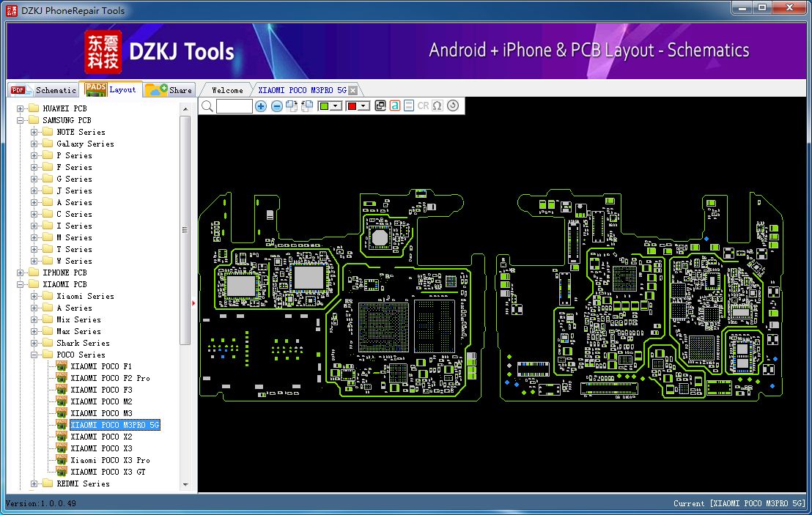Expand the IPHONE PCB tree node
The image size is (812, 515).
(x=21, y=273)
